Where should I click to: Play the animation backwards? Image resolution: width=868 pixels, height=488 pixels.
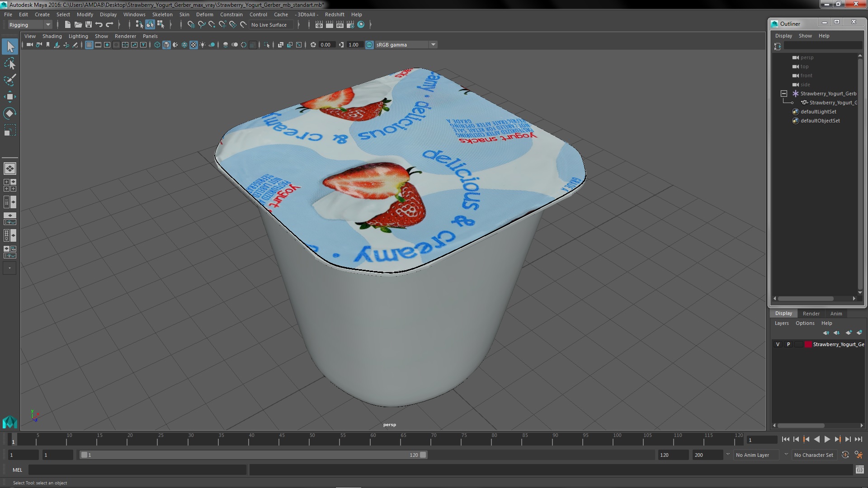816,439
